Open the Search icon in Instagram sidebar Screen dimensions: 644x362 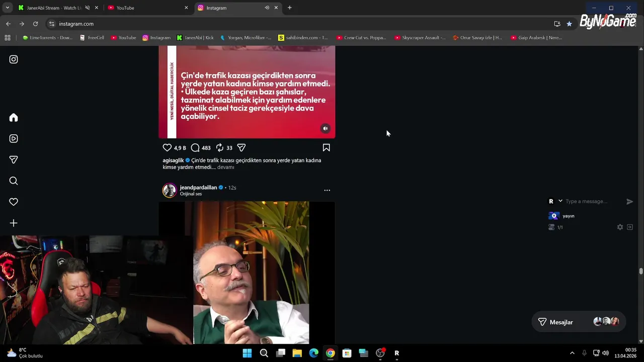click(x=14, y=181)
